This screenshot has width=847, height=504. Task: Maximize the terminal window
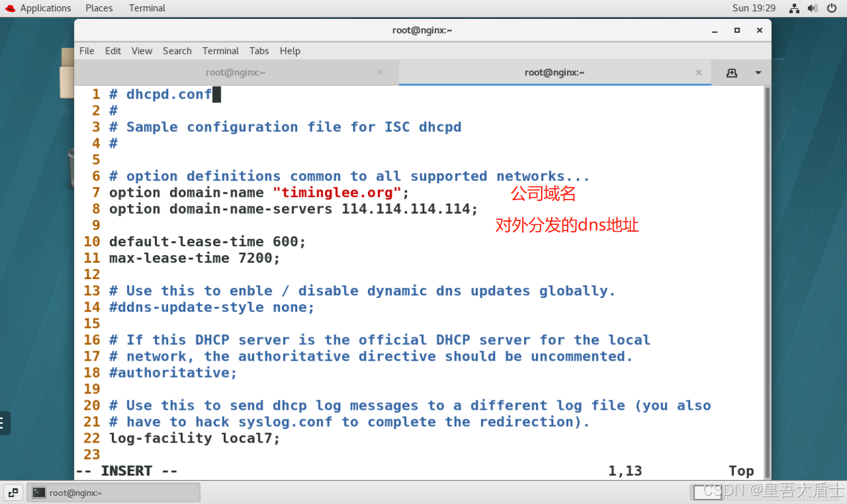click(737, 30)
